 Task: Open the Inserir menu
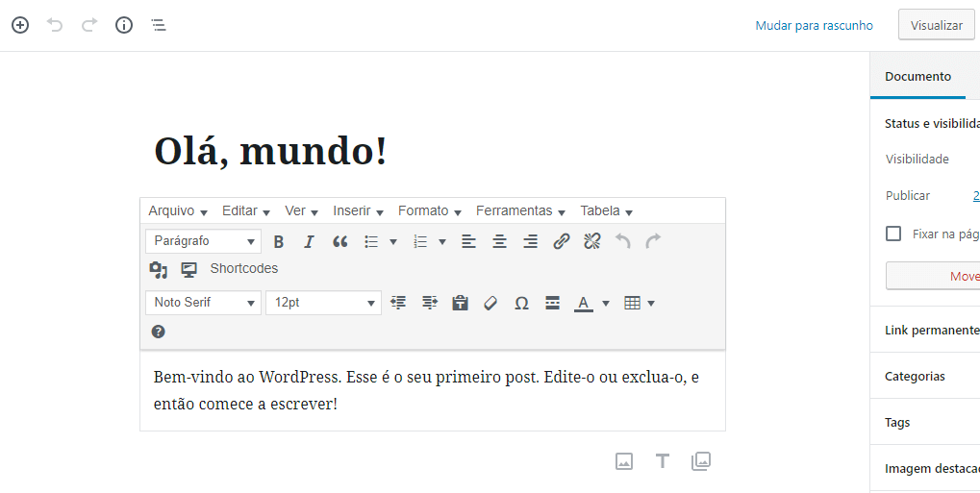click(x=358, y=211)
